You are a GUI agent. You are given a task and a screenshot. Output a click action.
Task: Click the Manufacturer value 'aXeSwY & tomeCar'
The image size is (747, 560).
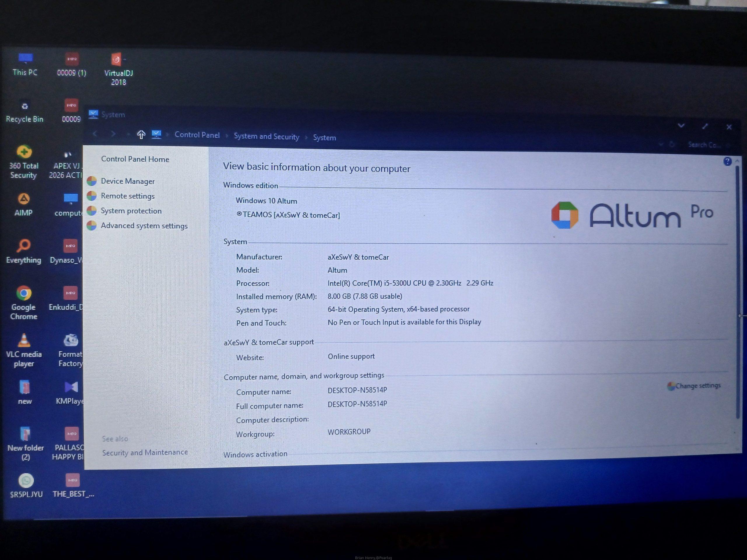tap(358, 257)
